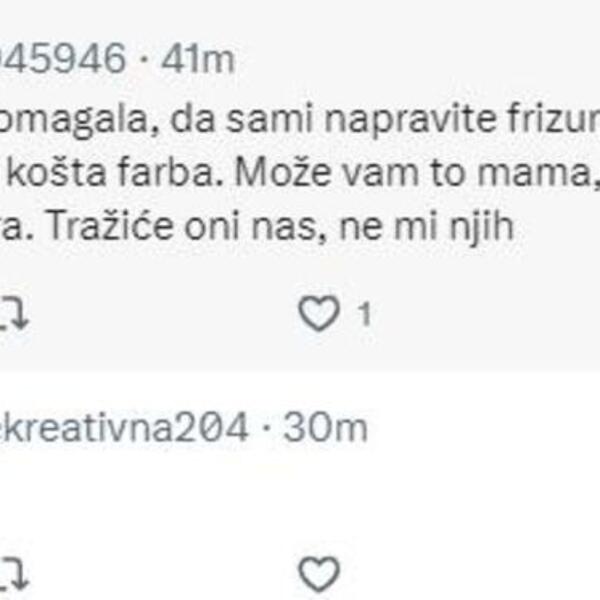The image size is (600, 600).
Task: Like the tweet posted 41m ago
Action: coord(319,316)
